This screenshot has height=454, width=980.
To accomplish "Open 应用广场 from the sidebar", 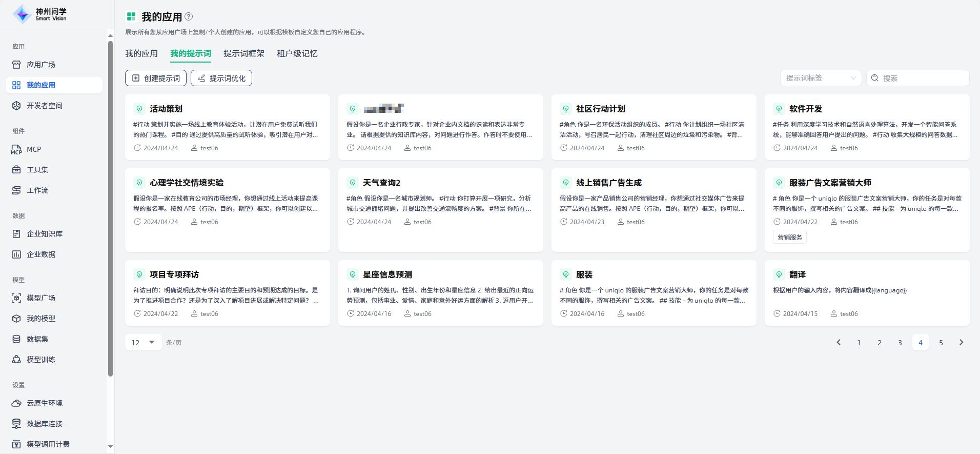I will (41, 65).
